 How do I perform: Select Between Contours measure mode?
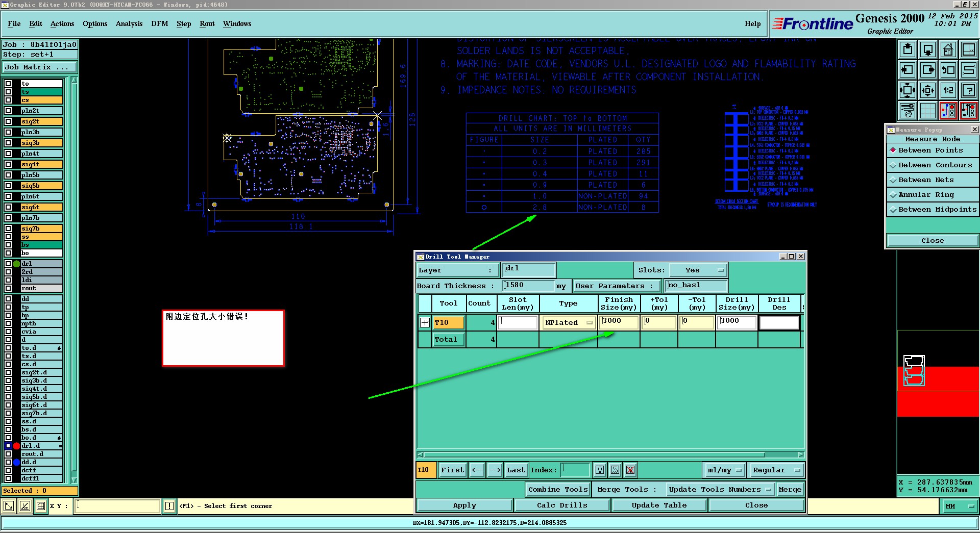tap(932, 165)
